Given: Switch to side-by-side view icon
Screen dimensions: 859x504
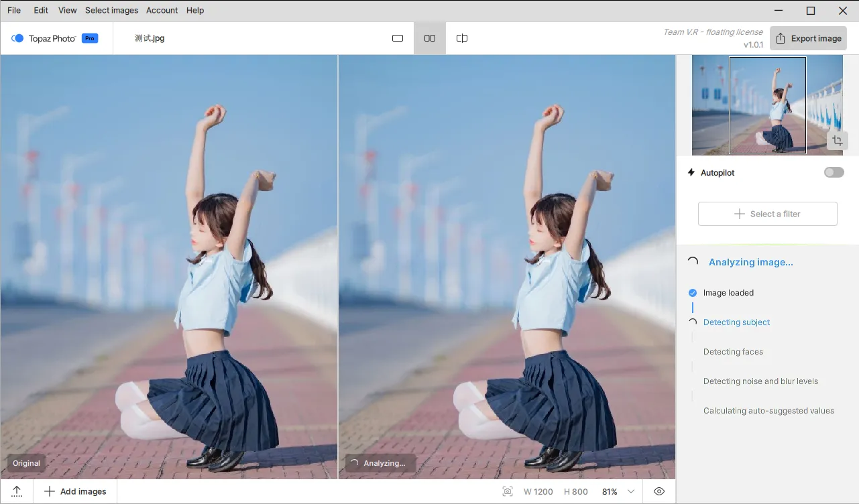Looking at the screenshot, I should click(430, 38).
